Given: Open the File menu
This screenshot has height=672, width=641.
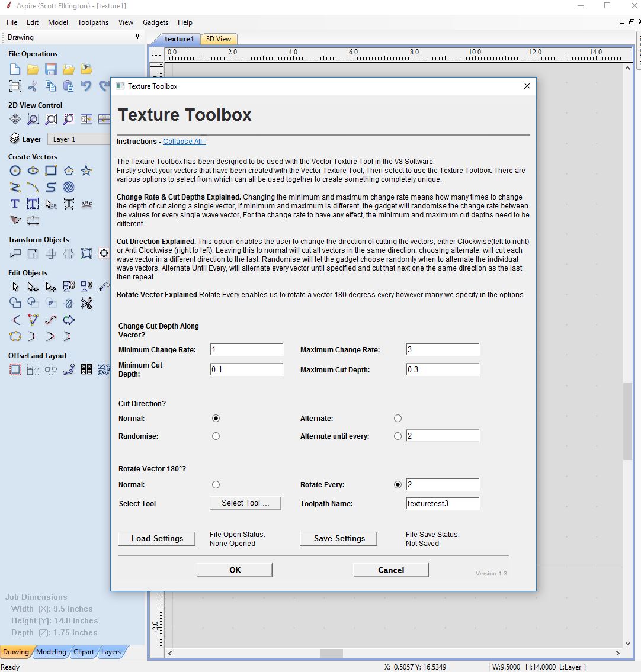Looking at the screenshot, I should click(12, 22).
